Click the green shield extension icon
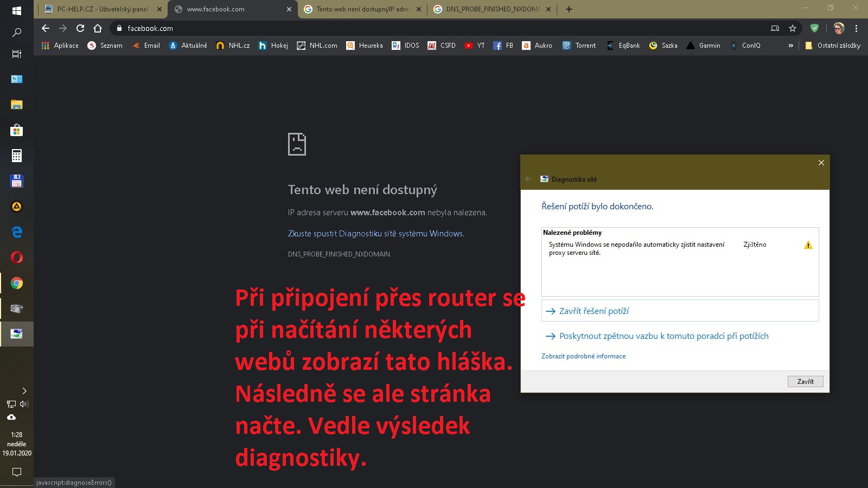Viewport: 868px width, 488px height. (x=814, y=28)
